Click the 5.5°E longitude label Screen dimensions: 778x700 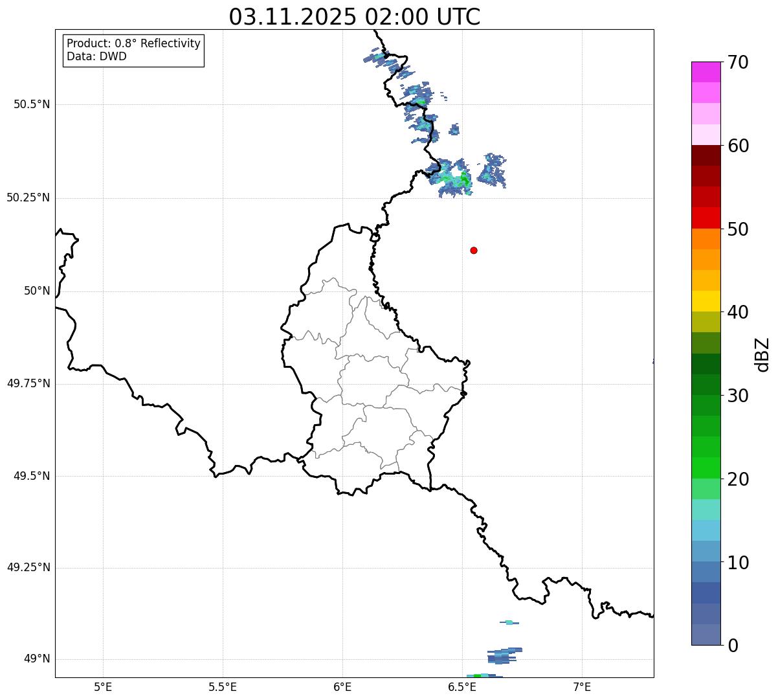pyautogui.click(x=223, y=686)
